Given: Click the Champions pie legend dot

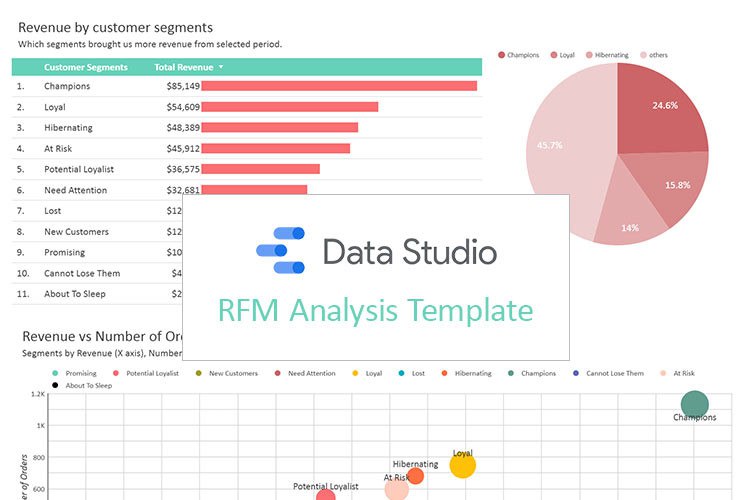Looking at the screenshot, I should click(501, 55).
